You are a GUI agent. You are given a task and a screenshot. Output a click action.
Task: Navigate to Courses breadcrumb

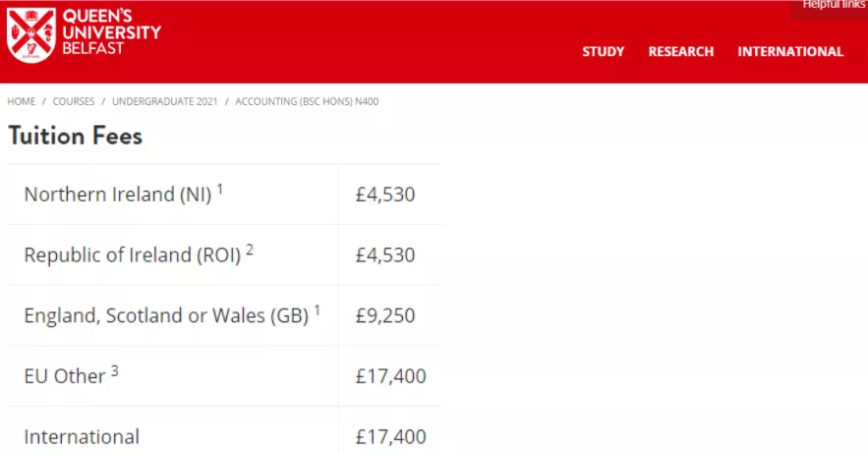click(74, 101)
